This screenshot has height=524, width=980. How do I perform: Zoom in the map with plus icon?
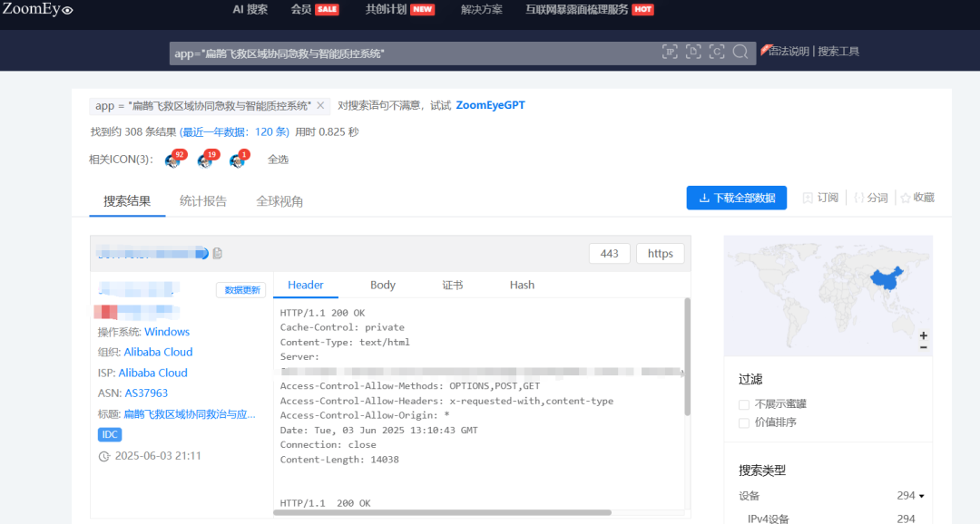(x=923, y=335)
